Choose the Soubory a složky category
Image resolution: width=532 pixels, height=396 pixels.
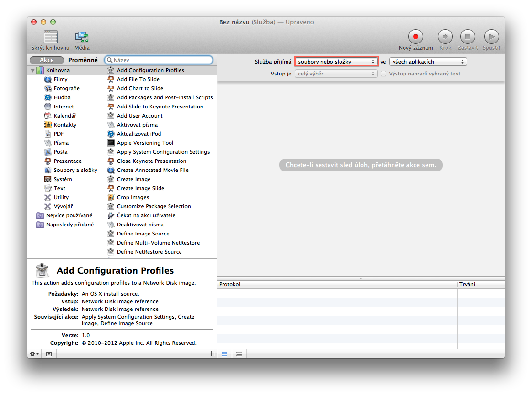click(75, 170)
